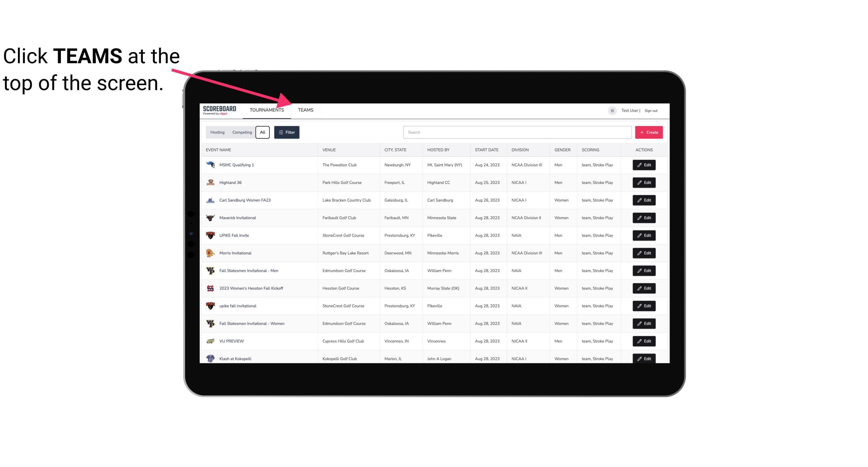Viewport: 868px width, 467px height.
Task: Toggle the Hosting filter button
Action: click(x=217, y=132)
